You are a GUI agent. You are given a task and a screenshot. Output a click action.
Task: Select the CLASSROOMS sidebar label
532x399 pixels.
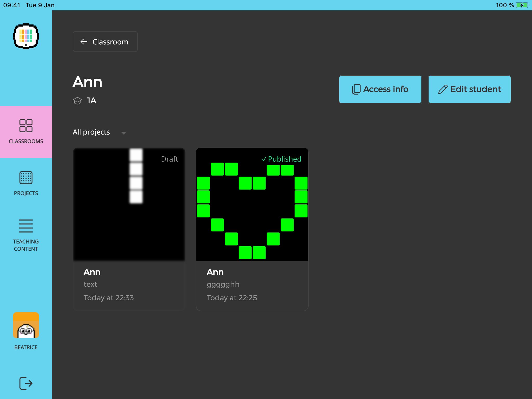coord(26,141)
